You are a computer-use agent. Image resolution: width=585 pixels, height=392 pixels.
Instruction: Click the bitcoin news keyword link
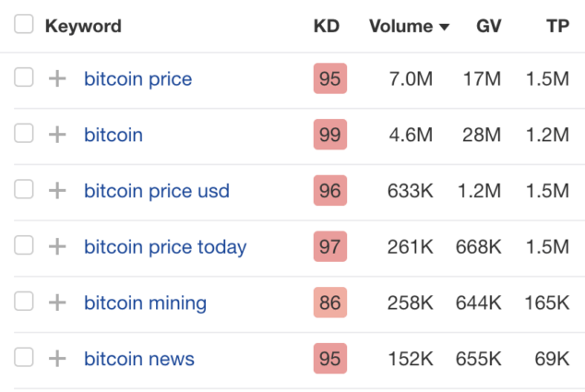[x=139, y=359]
